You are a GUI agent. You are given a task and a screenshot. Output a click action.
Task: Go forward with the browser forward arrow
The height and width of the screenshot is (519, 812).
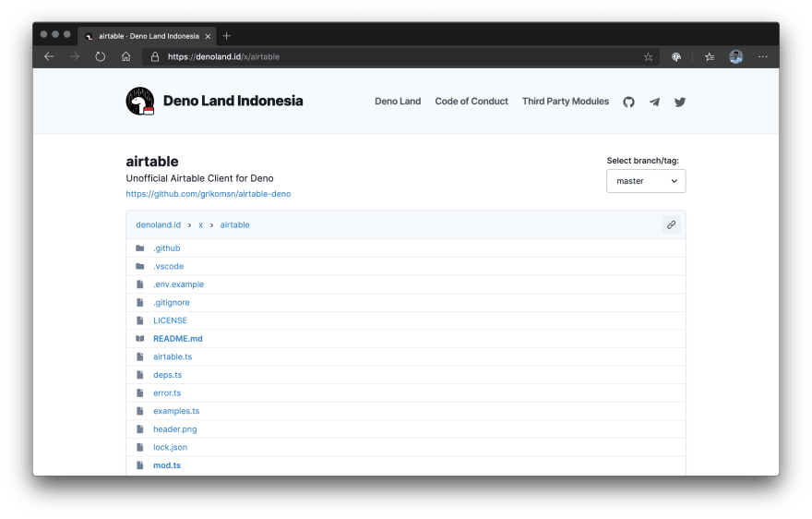pos(75,56)
